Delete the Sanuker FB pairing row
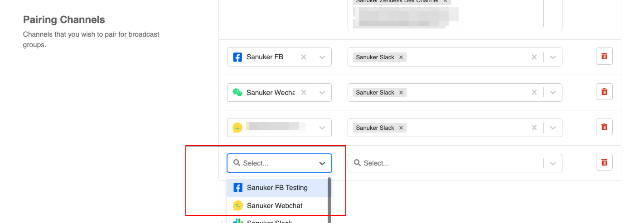This screenshot has width=644, height=223. (x=604, y=57)
